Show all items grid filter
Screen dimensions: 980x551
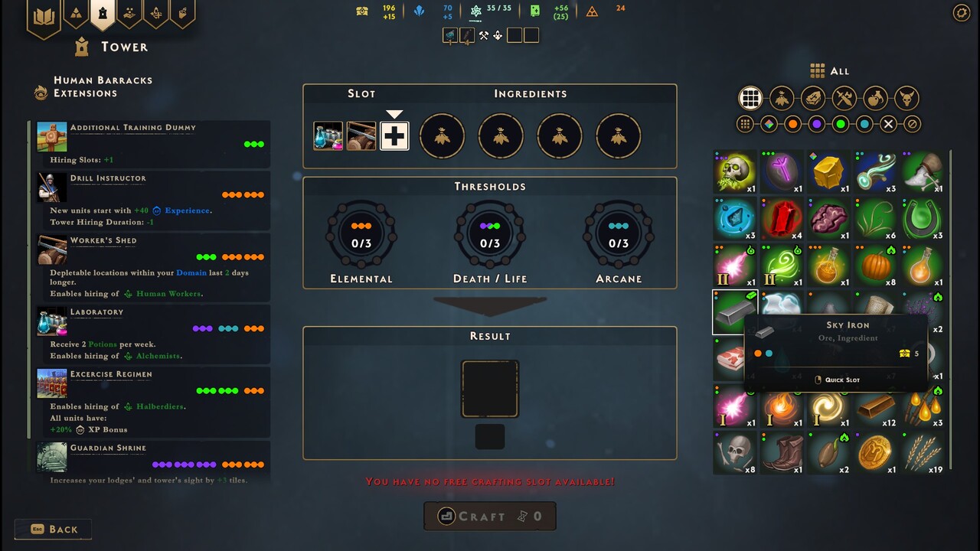point(750,98)
